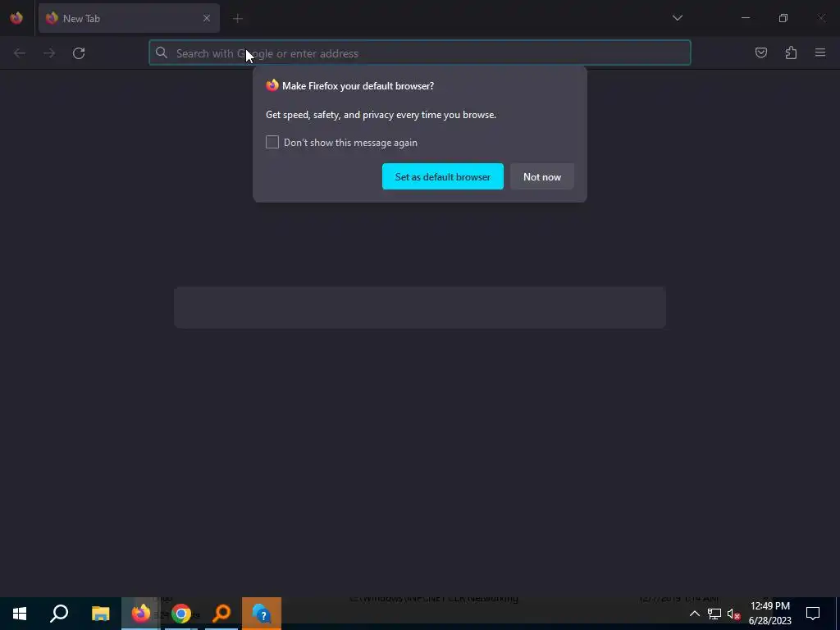
Task: Expand the list all tabs chevron
Action: (x=677, y=18)
